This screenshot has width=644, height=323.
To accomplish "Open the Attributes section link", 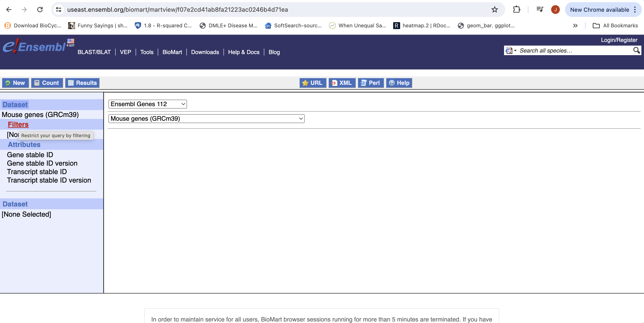I will click(24, 145).
